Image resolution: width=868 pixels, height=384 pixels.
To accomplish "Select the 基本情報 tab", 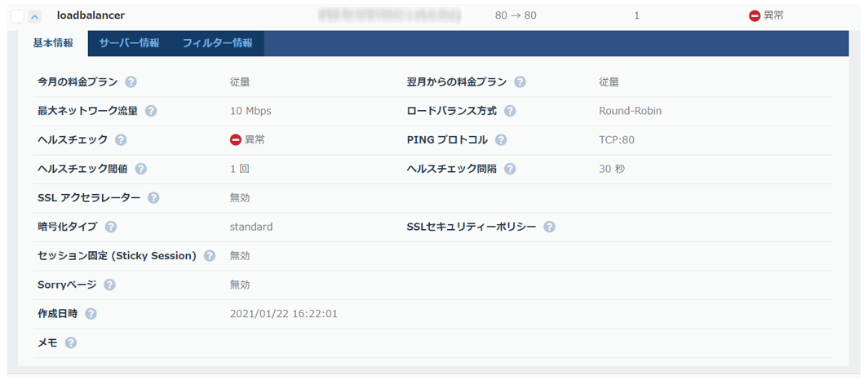I will pos(53,43).
